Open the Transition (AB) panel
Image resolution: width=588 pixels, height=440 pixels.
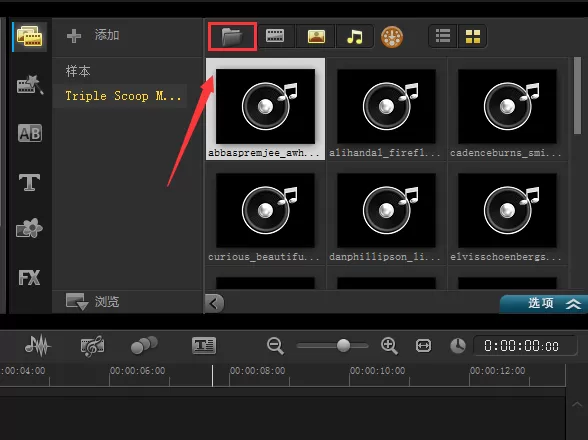click(x=30, y=133)
